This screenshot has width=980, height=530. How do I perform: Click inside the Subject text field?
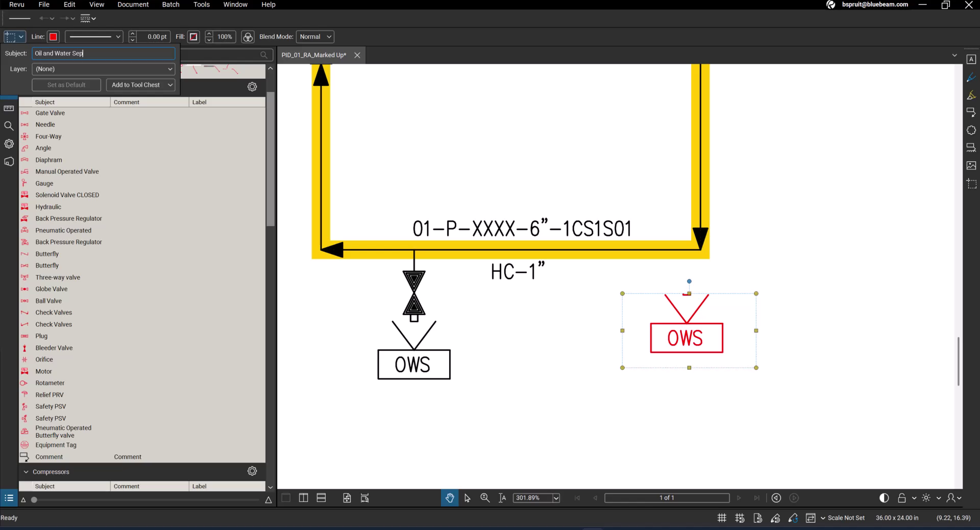tap(102, 53)
